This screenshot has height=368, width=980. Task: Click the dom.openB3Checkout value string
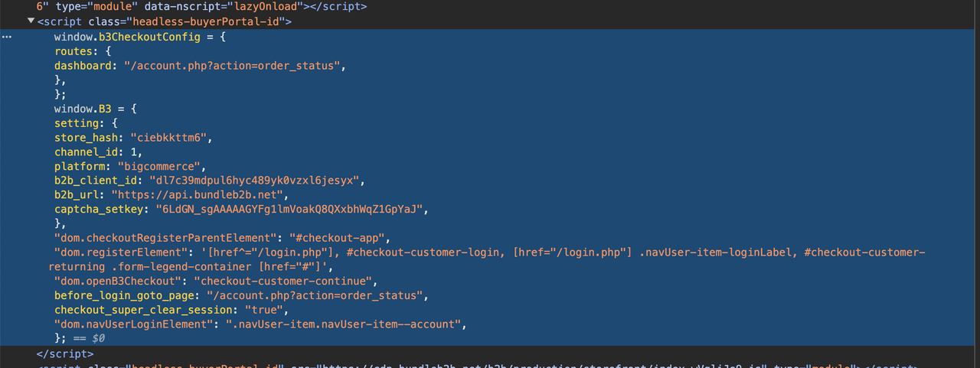[x=280, y=281]
